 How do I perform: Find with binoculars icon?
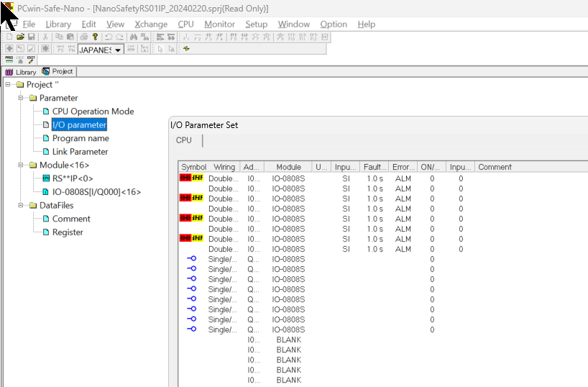[134, 37]
